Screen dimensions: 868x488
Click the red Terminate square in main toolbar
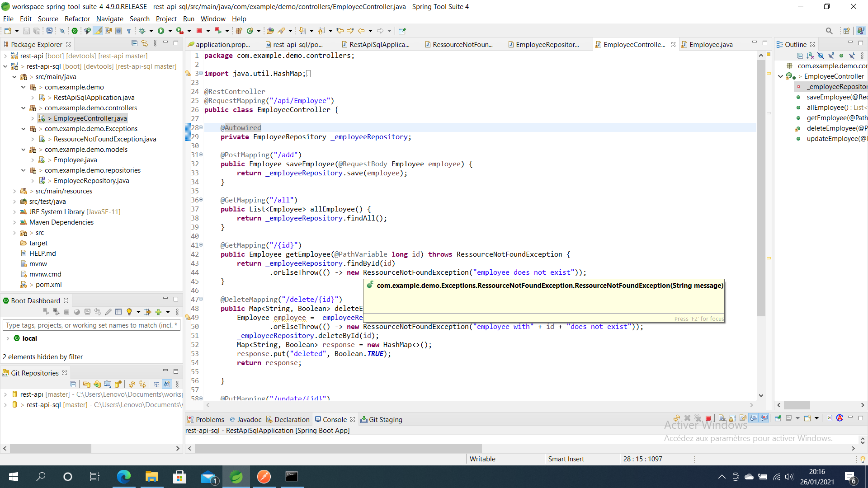click(x=199, y=31)
